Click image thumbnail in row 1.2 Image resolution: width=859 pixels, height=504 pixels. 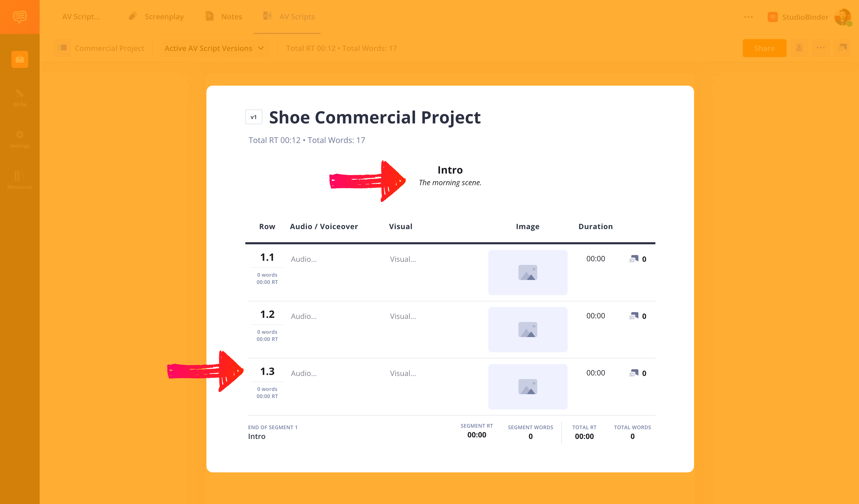click(527, 329)
